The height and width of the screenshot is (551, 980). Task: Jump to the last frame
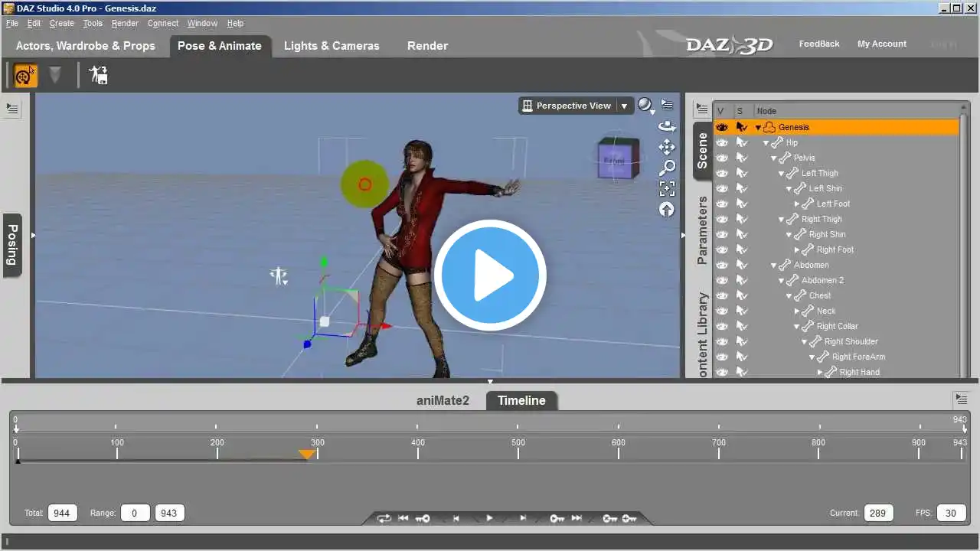click(x=577, y=518)
